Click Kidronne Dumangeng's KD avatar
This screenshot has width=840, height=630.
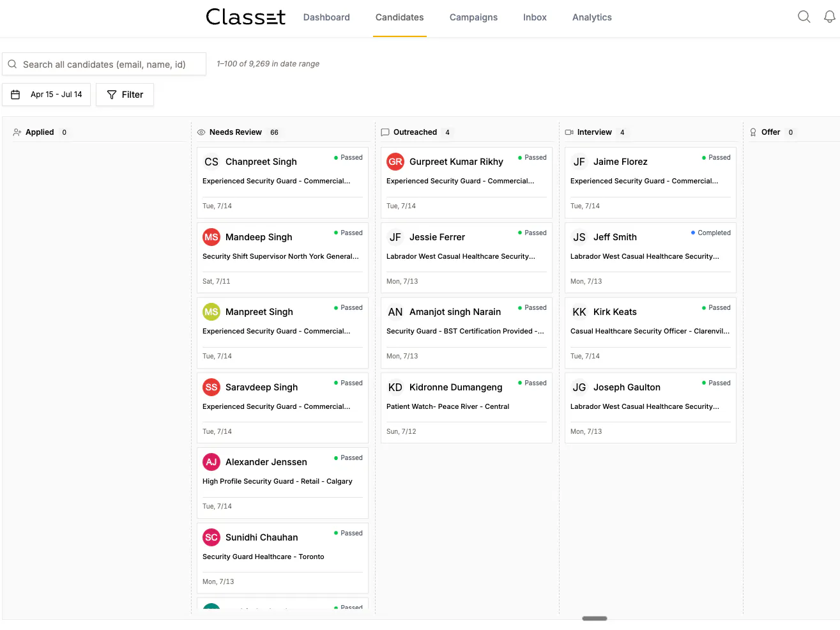click(395, 387)
